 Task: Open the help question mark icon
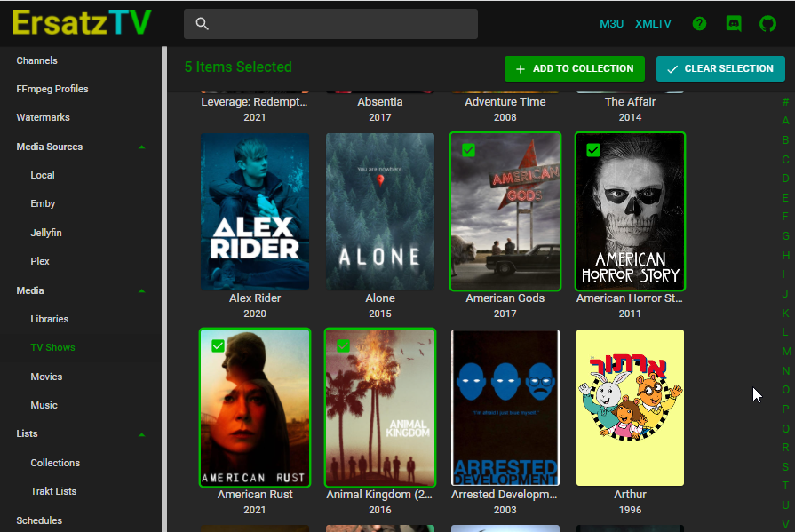pyautogui.click(x=699, y=24)
